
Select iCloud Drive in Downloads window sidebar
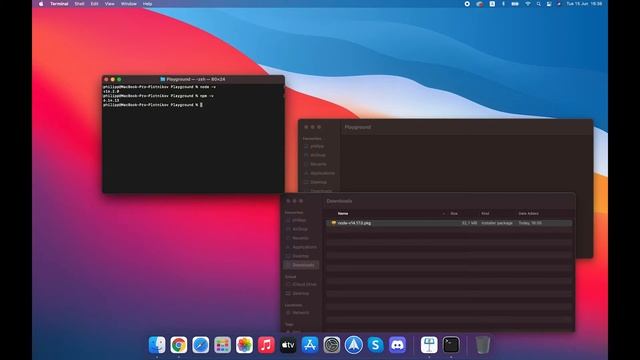(304, 284)
